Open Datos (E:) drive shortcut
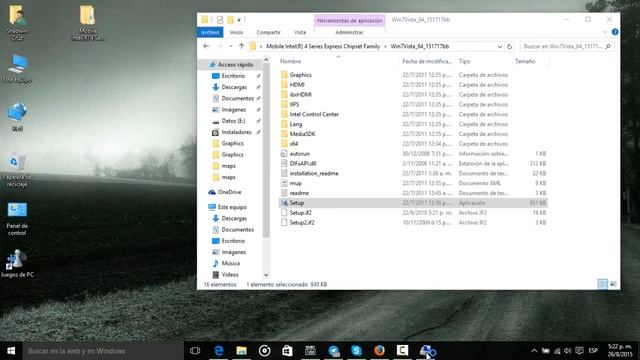Image resolution: width=640 pixels, height=360 pixels. click(233, 121)
